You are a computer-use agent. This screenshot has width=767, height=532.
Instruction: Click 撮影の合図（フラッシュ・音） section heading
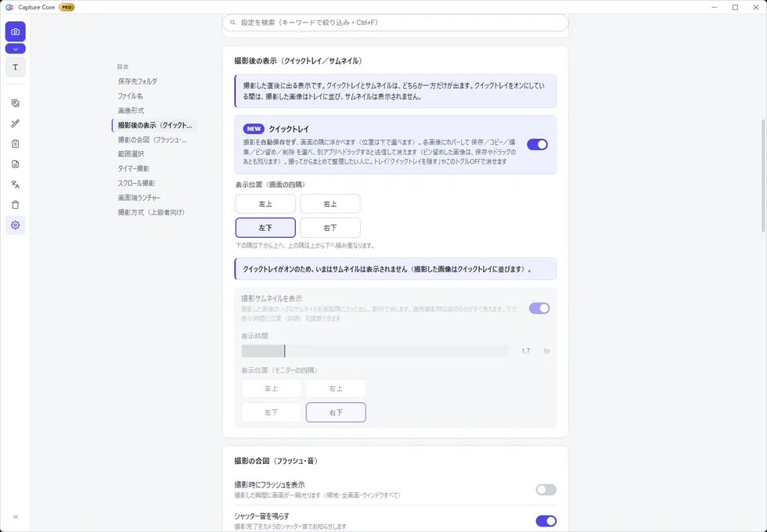pyautogui.click(x=275, y=461)
